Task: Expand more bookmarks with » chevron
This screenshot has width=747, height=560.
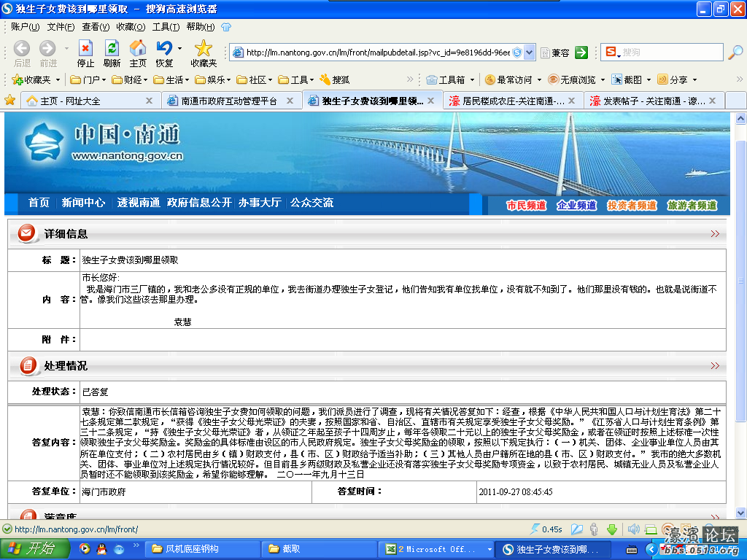Action: click(410, 79)
